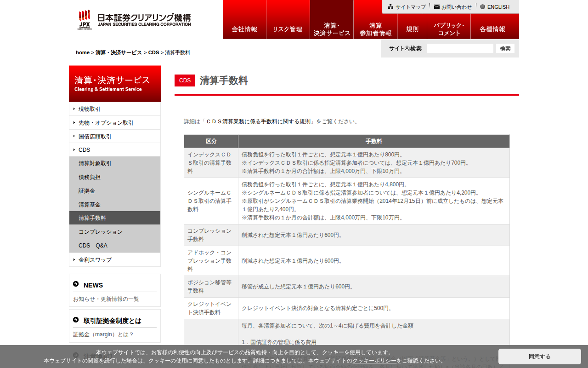Click the sitemap icon
The height and width of the screenshot is (368, 588).
tap(390, 7)
